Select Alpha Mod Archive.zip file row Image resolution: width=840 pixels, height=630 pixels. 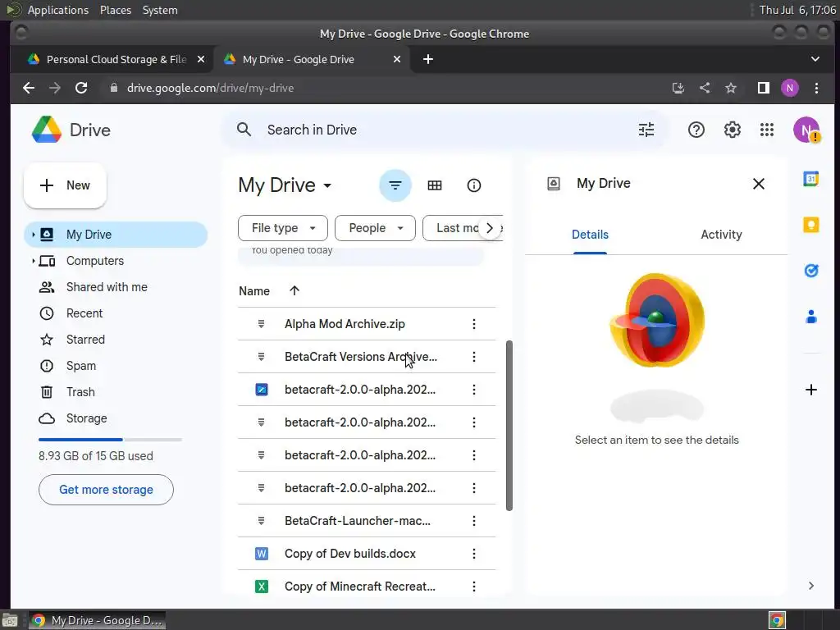pos(367,324)
